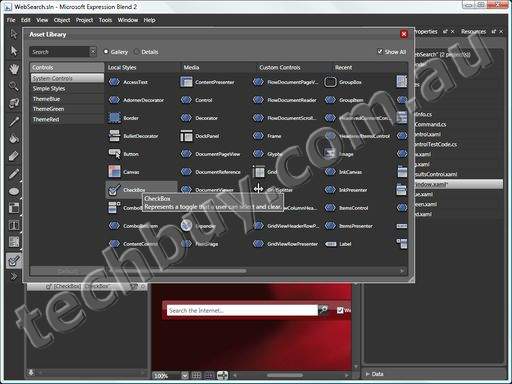This screenshot has width=512, height=384.
Task: Select the Simple Styles category
Action: pyautogui.click(x=67, y=88)
